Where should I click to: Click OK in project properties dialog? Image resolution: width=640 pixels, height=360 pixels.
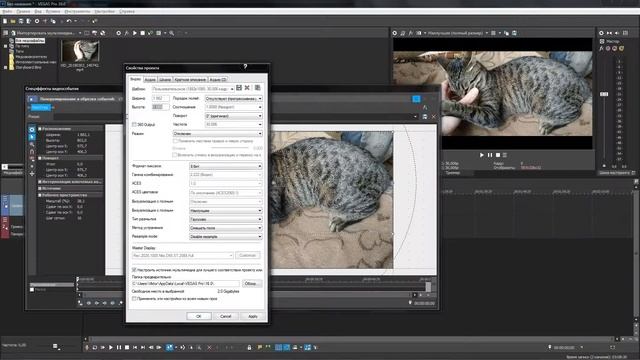pos(199,316)
